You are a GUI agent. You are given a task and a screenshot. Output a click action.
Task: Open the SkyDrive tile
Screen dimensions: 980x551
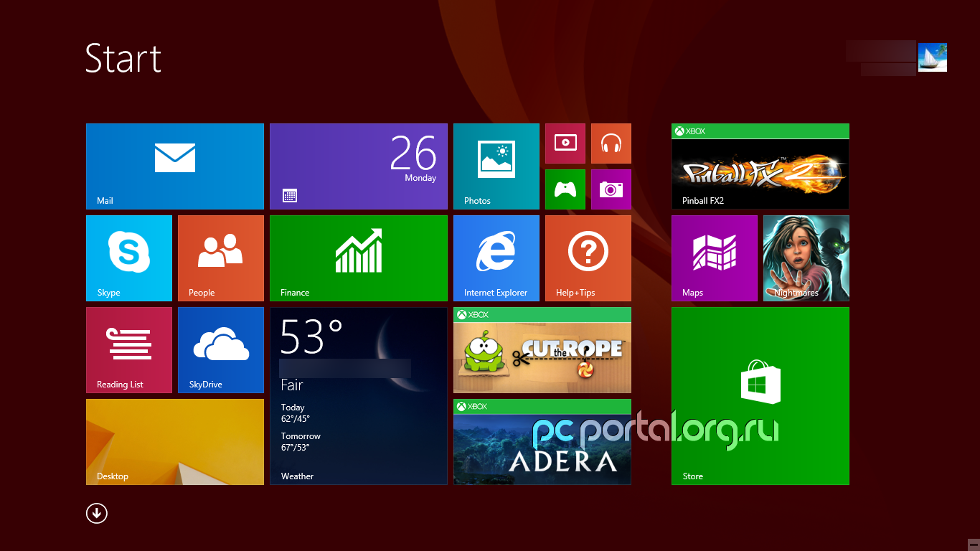click(x=221, y=350)
